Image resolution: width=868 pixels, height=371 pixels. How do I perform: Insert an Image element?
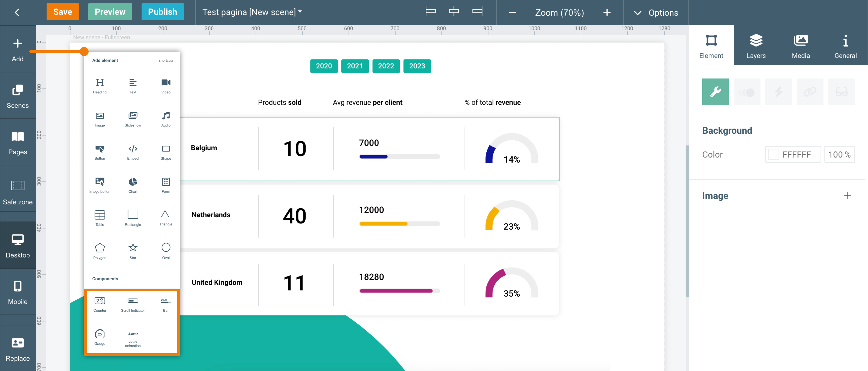pyautogui.click(x=100, y=119)
